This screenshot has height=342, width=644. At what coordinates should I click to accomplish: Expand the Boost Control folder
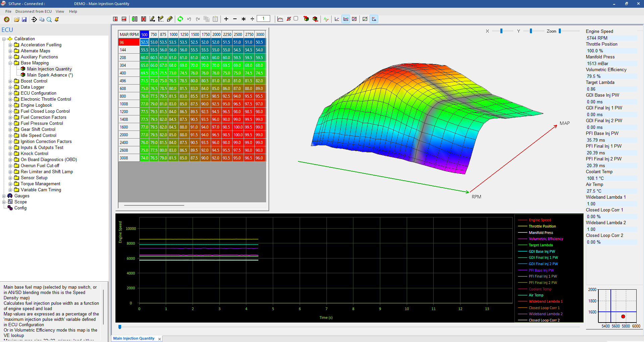click(10, 81)
